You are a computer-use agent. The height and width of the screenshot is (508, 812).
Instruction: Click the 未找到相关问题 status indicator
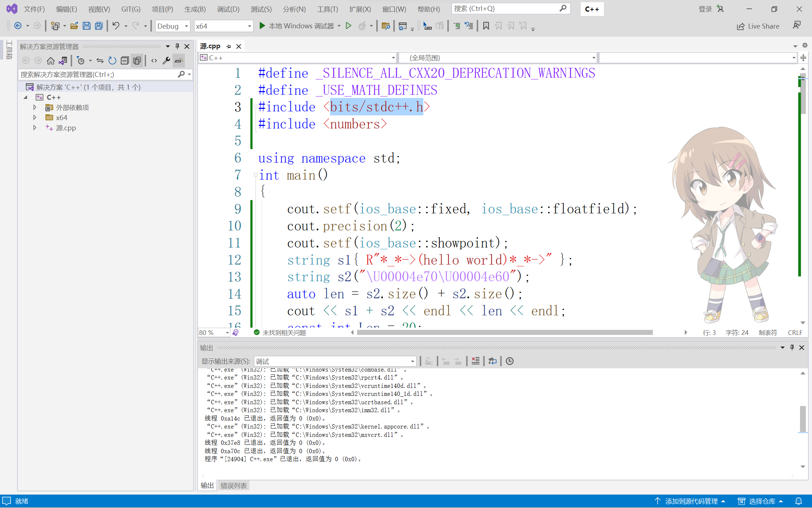280,333
